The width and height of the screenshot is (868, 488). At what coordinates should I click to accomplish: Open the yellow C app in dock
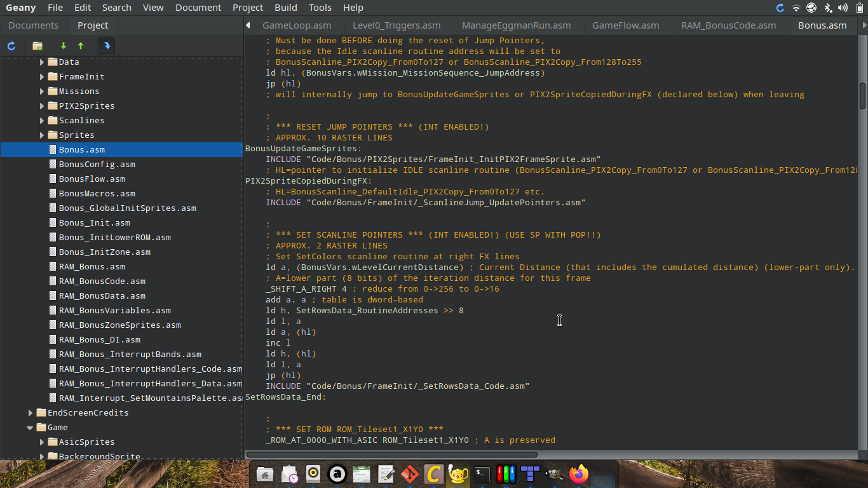pyautogui.click(x=434, y=474)
